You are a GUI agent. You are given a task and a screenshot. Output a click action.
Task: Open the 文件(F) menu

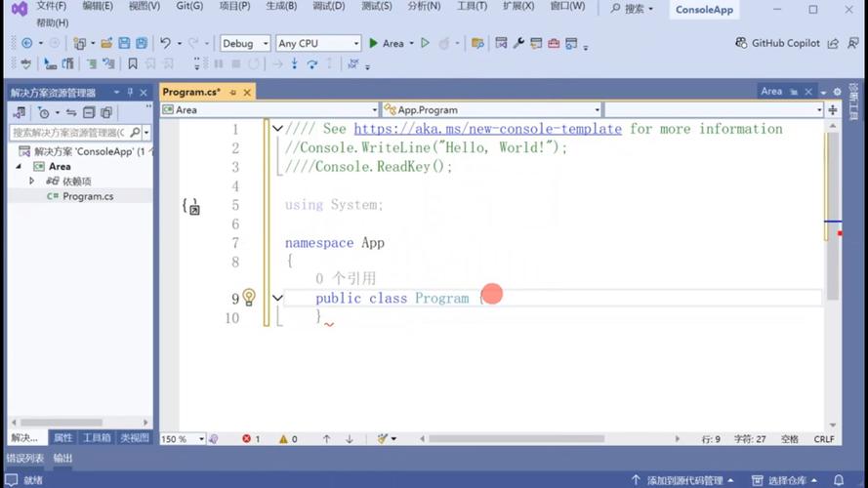52,6
